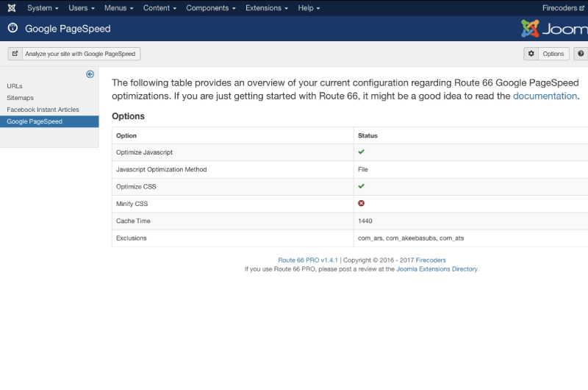
Task: Click the red cross status for Minify CSS
Action: pos(361,203)
